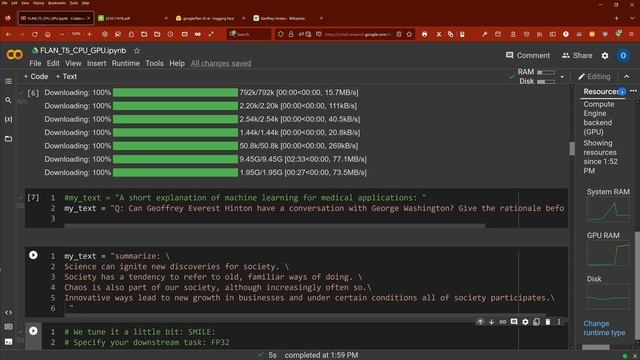Open a new browser tab with plus
Viewport: 640px width, 360px height.
pyautogui.click(x=616, y=18)
